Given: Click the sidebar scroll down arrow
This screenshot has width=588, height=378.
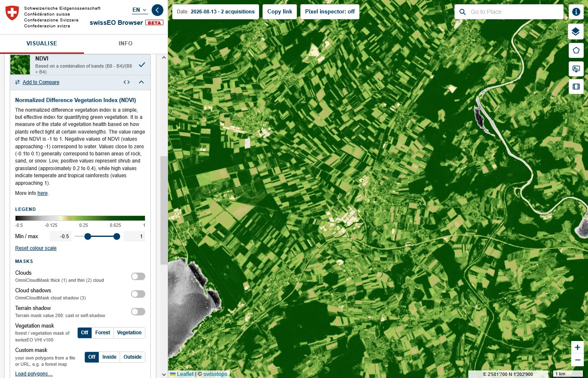Looking at the screenshot, I should pyautogui.click(x=164, y=374).
